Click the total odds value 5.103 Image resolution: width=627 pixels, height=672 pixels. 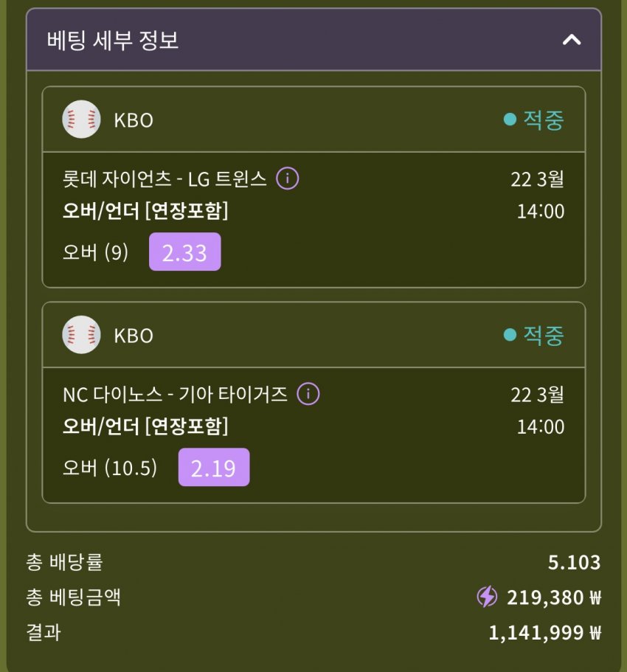click(574, 563)
